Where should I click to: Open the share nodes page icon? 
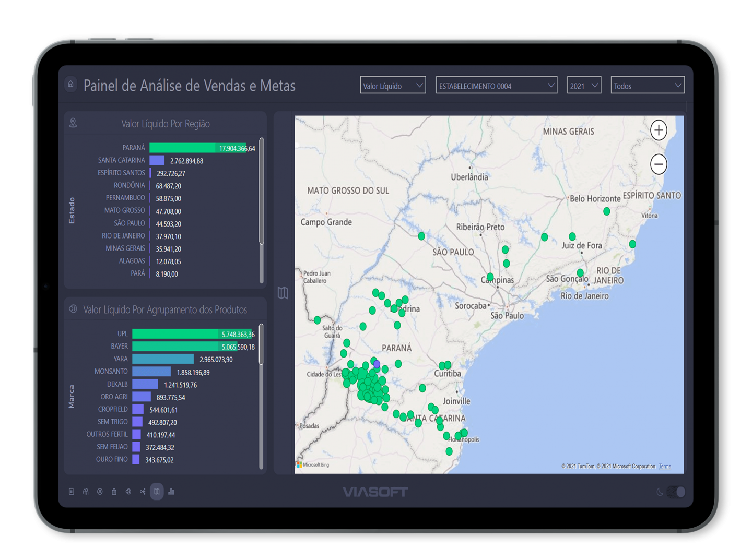pyautogui.click(x=143, y=492)
